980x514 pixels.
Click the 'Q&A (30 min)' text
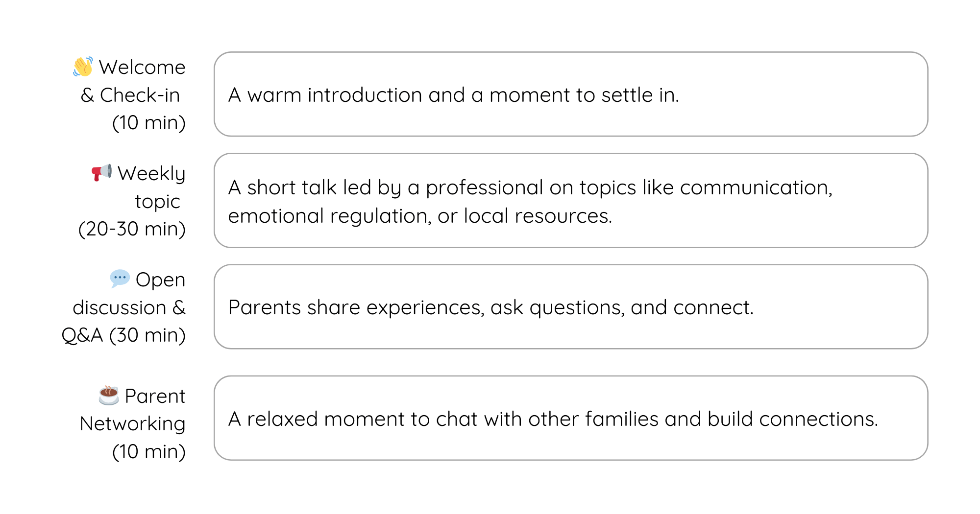click(123, 335)
